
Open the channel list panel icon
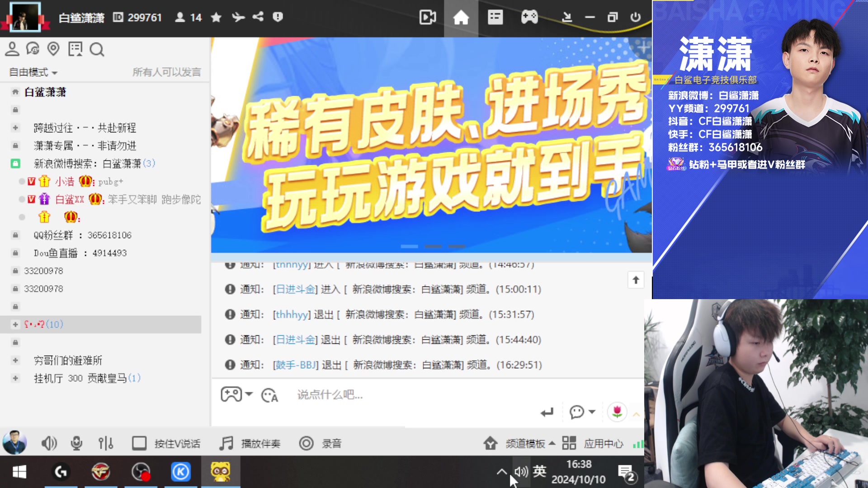[x=495, y=18]
